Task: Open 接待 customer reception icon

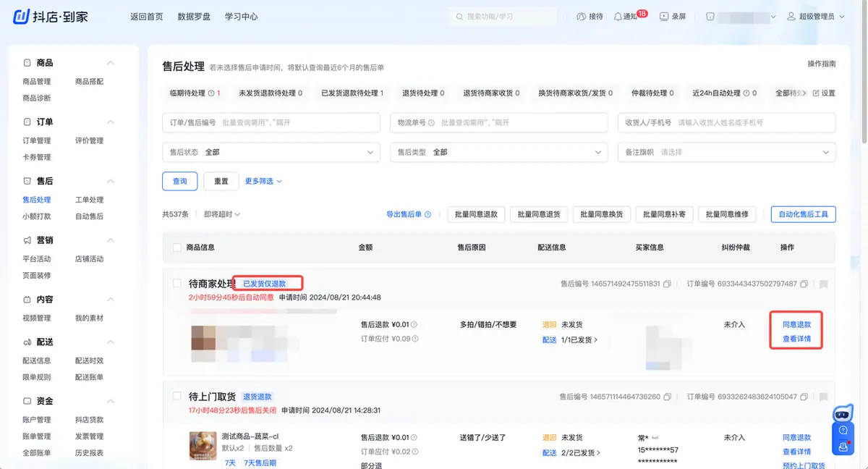Action: point(581,17)
